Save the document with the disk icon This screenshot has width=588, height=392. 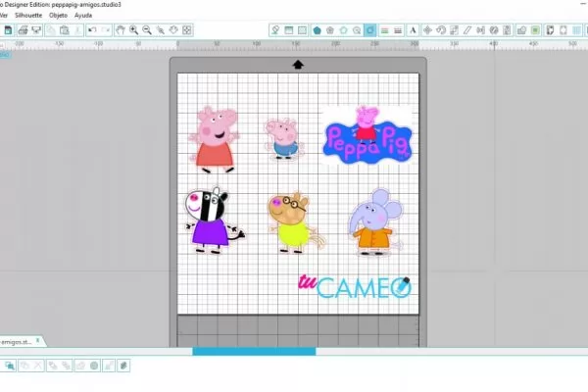click(x=8, y=30)
